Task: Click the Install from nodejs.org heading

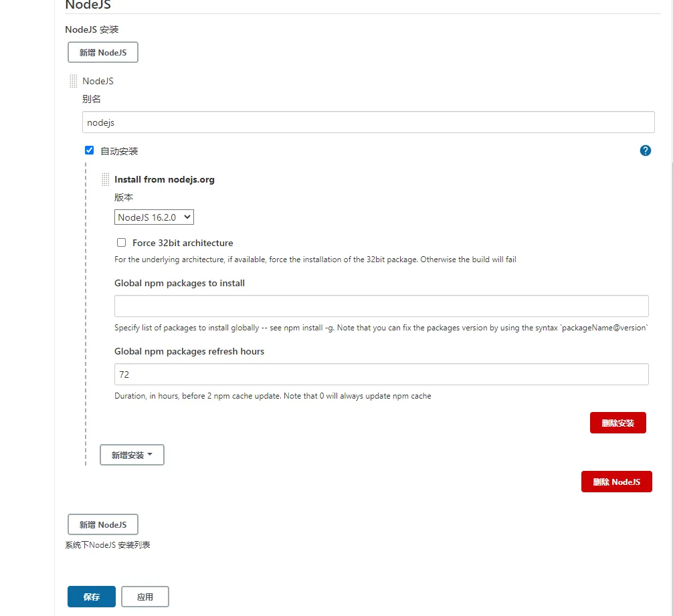Action: click(165, 179)
